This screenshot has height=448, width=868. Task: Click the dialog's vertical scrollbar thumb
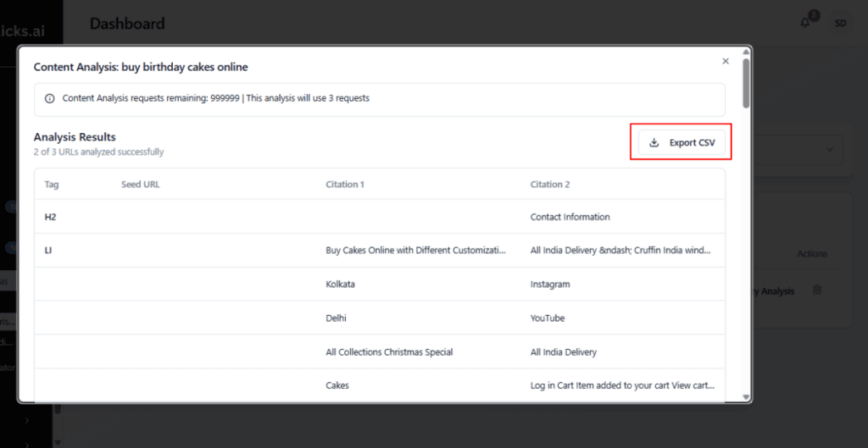coord(745,83)
